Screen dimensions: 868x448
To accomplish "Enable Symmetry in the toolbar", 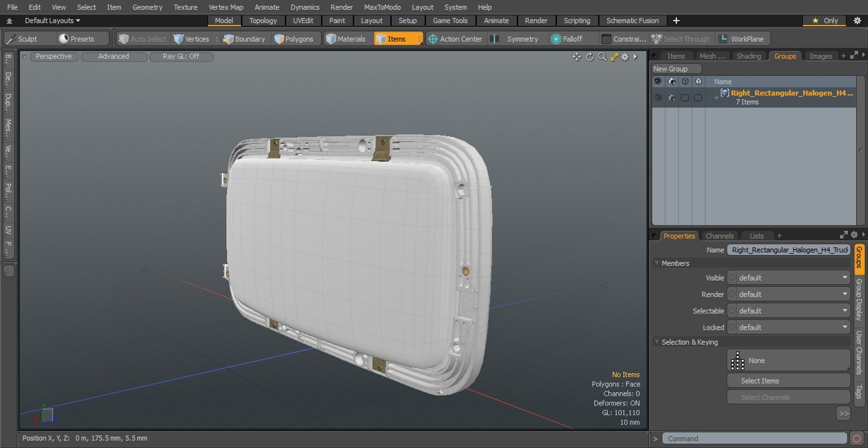I will coord(516,39).
